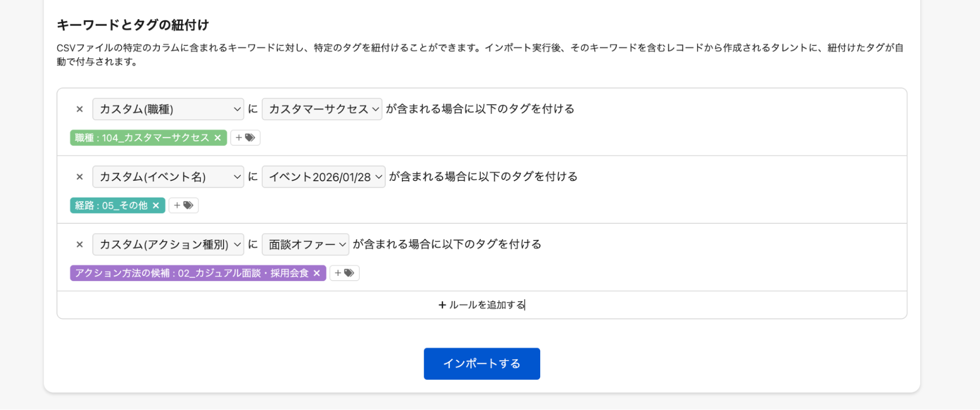Delete the 職種 : 104_カスタマーサクセス tag
This screenshot has height=410, width=980.
(218, 138)
